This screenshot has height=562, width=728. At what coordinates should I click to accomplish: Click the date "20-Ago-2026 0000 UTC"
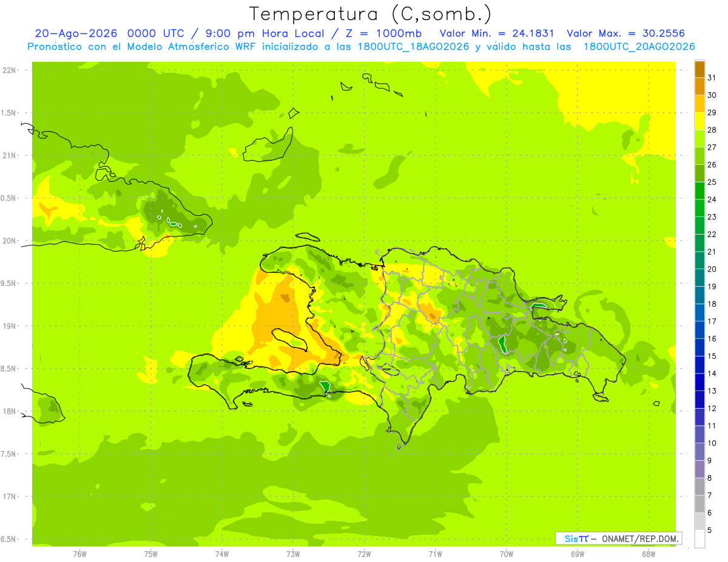[x=109, y=33]
